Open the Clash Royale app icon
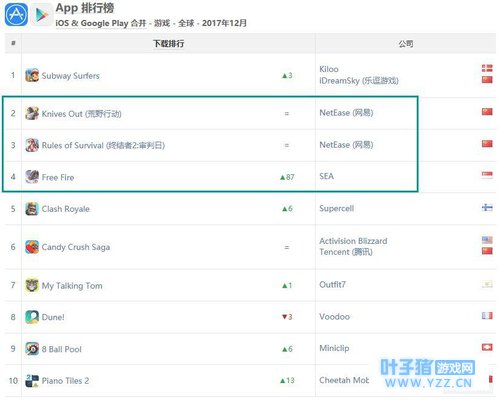499x400 pixels. 32,209
